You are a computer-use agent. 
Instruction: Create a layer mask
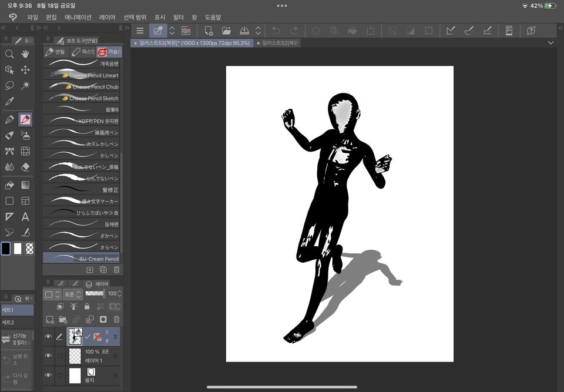point(103,320)
